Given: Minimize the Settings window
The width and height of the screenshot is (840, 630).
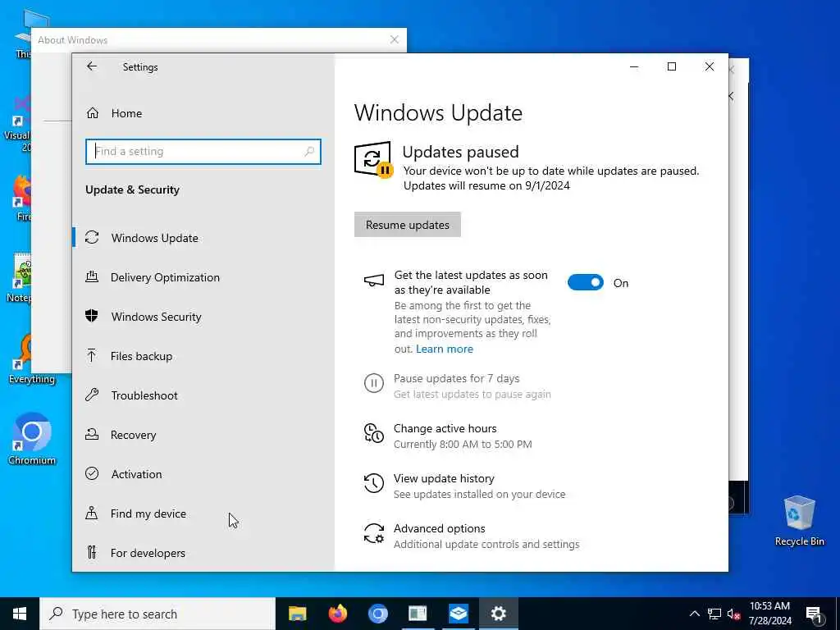Looking at the screenshot, I should click(x=634, y=66).
